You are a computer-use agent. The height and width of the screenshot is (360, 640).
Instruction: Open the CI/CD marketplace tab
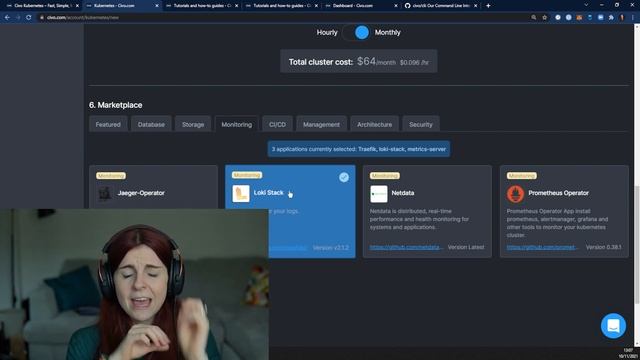point(278,124)
